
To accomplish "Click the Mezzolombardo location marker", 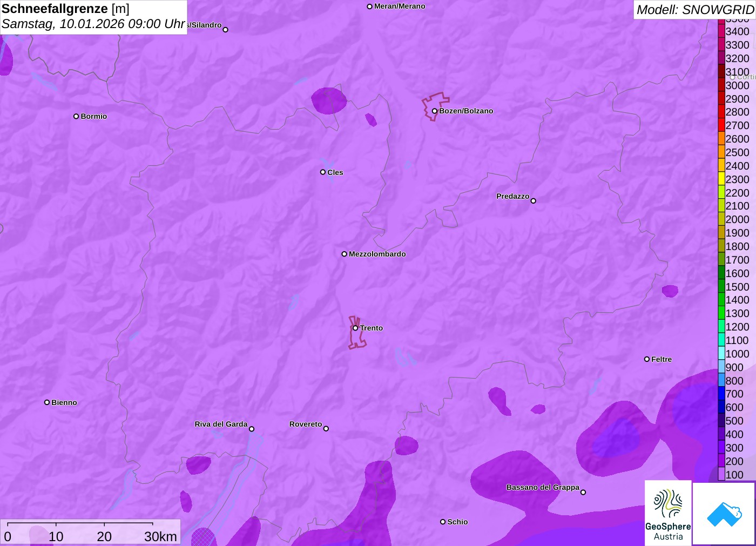I will pyautogui.click(x=344, y=254).
